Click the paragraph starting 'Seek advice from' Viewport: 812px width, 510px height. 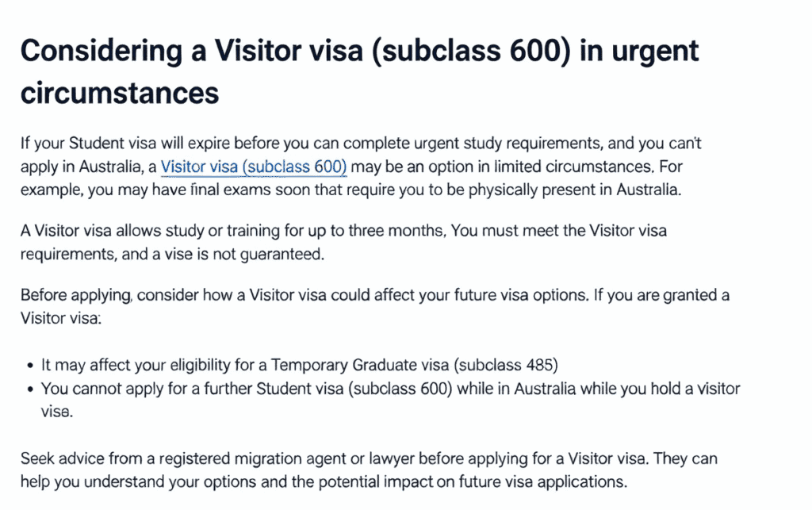pos(369,470)
